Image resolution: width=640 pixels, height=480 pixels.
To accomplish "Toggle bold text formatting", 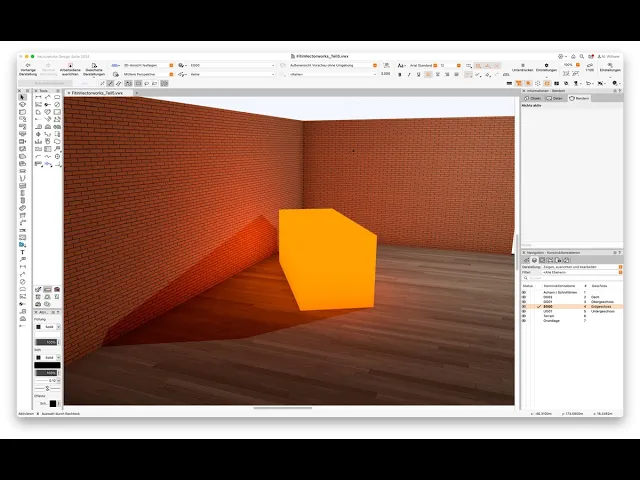I will click(x=400, y=74).
